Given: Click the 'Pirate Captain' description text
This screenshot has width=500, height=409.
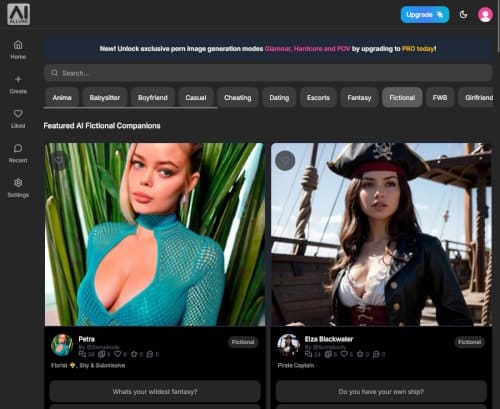Looking at the screenshot, I should (x=296, y=365).
